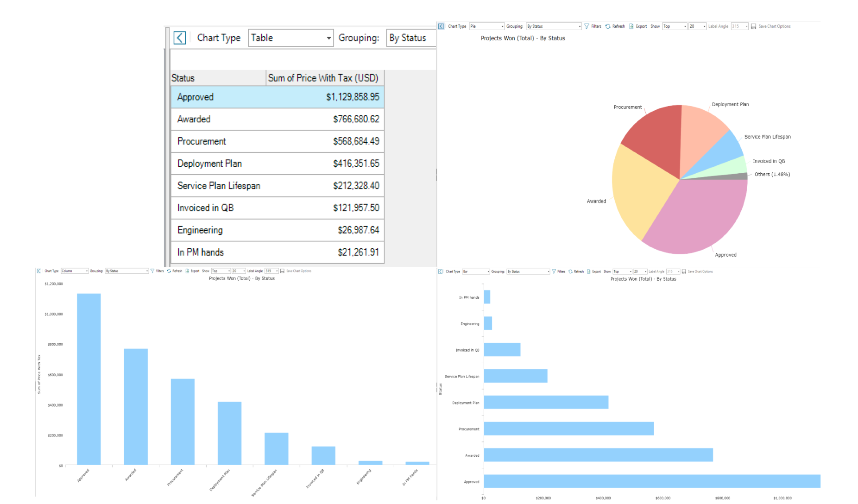Open Filters in the Bar chart toolbar

coord(559,271)
